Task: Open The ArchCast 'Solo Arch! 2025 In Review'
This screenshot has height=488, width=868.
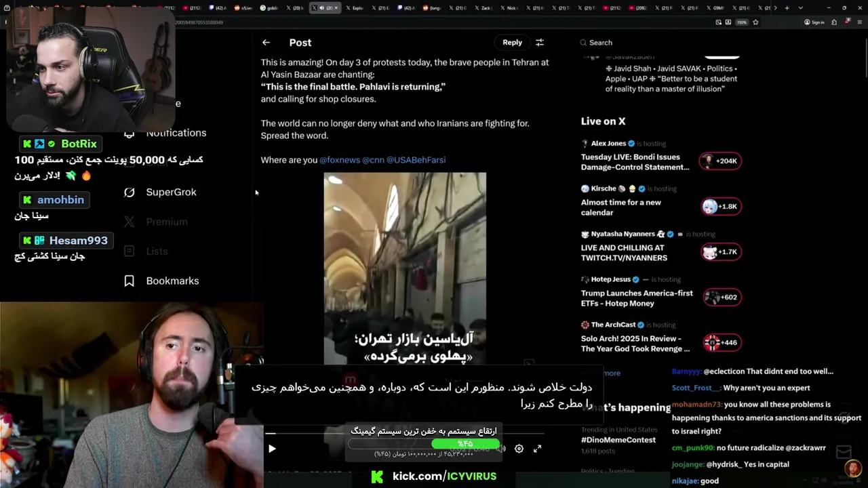Action: click(635, 344)
